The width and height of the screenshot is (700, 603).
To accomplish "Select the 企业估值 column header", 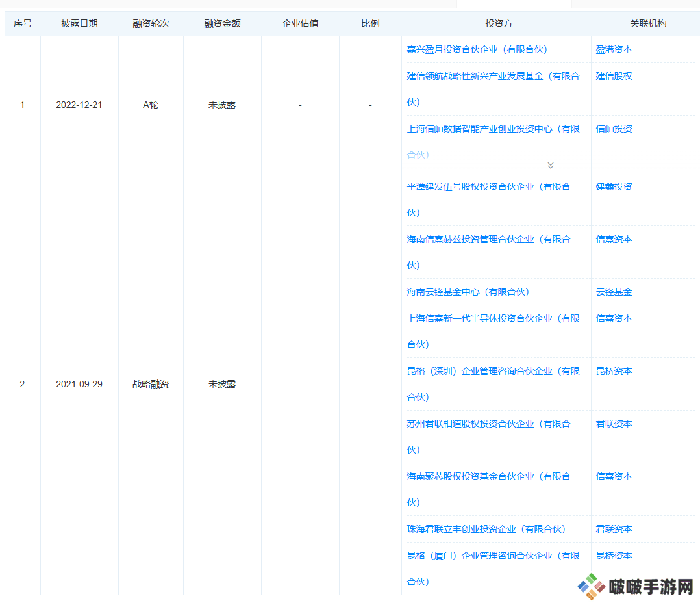I will 300,23.
